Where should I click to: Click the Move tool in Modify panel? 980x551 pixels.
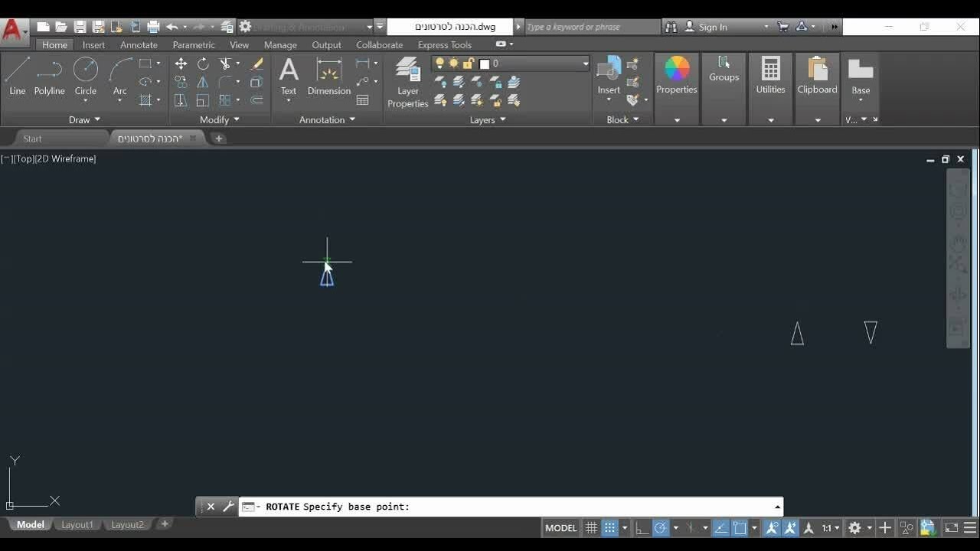[181, 64]
